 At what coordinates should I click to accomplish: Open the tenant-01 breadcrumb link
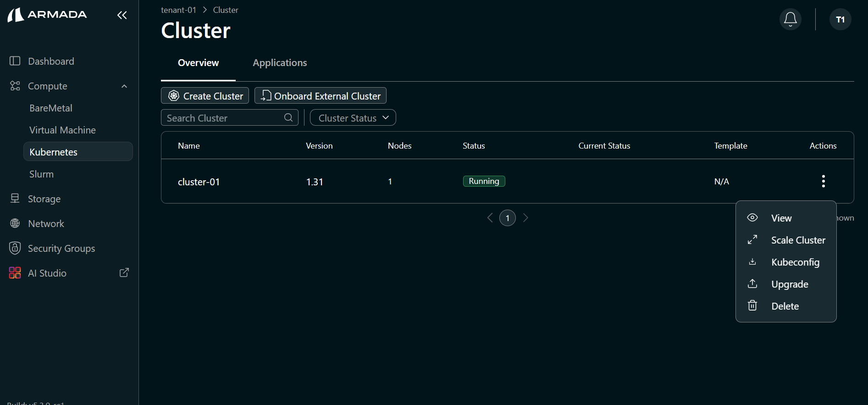pyautogui.click(x=178, y=10)
